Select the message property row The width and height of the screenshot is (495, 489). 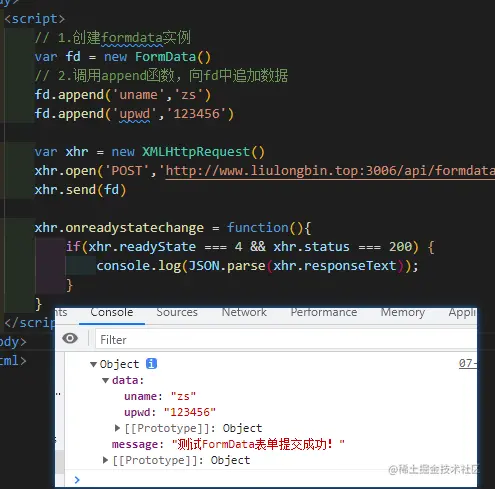click(228, 444)
